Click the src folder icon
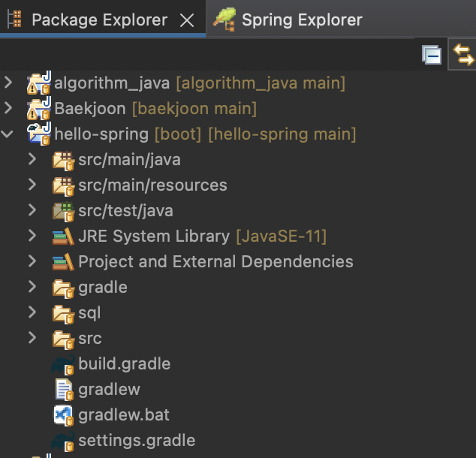Screen dimensions: 476x458 point(63,339)
